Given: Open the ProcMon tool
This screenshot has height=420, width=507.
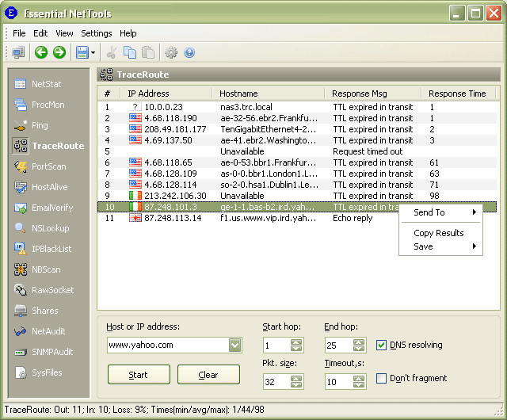Looking at the screenshot, I should tap(40, 105).
